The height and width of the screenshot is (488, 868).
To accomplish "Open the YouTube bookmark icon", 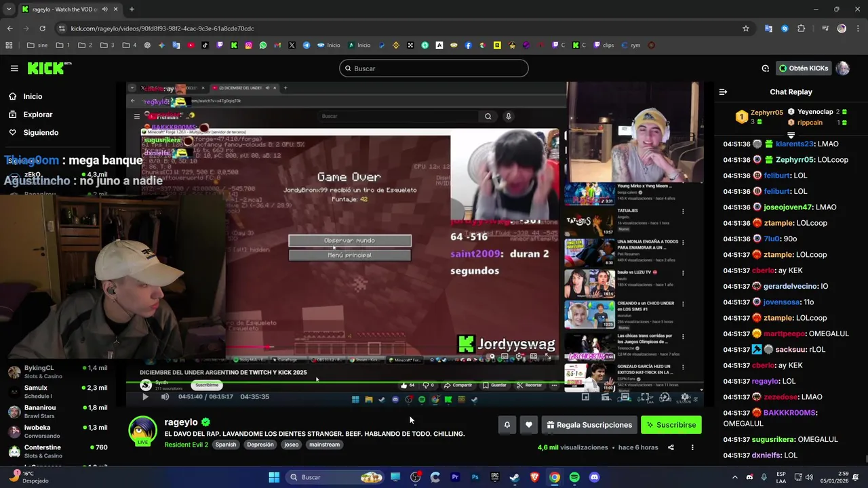I will pos(191,45).
